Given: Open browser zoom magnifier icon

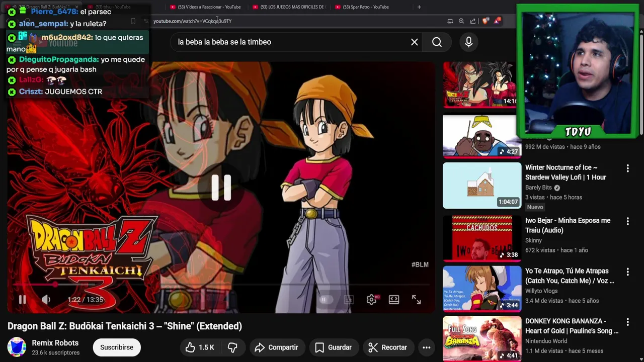Looking at the screenshot, I should (x=461, y=21).
